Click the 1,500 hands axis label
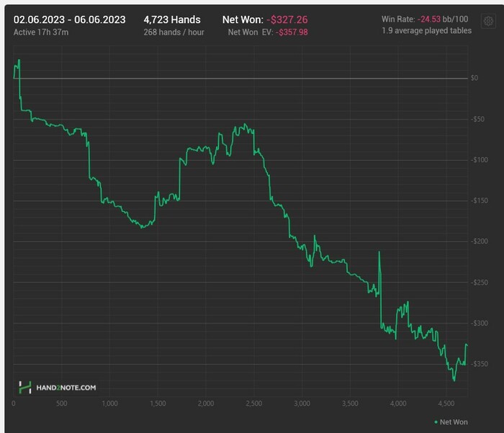The width and height of the screenshot is (504, 433). (x=158, y=403)
